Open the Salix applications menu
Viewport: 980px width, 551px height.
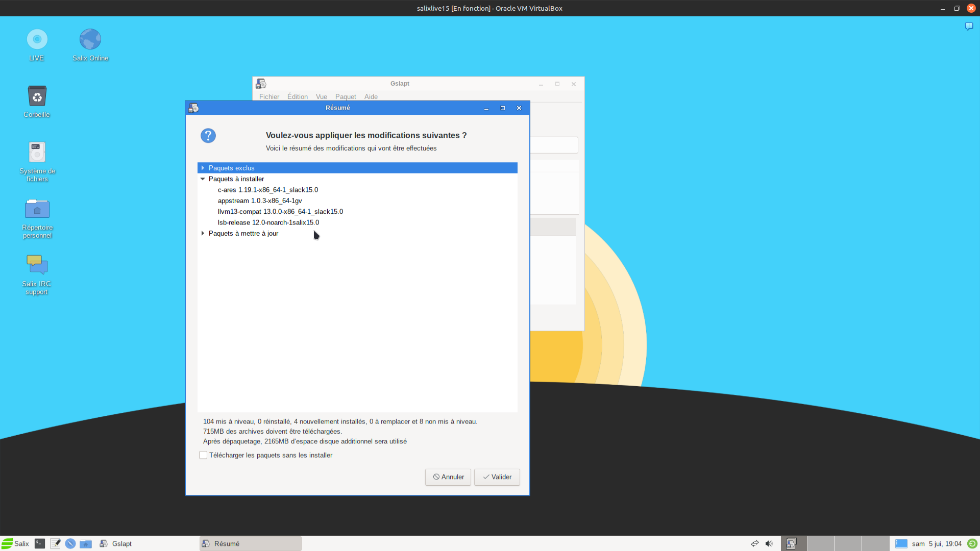(x=15, y=543)
